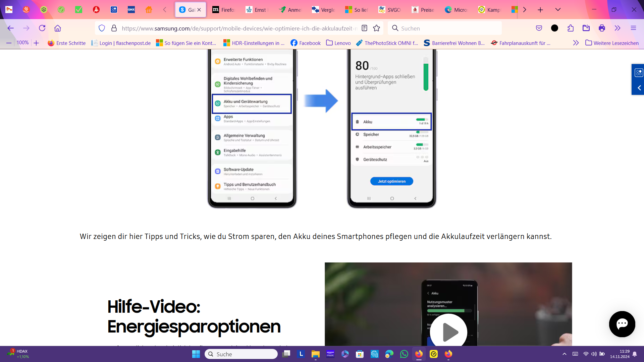Open the Samsung chat bubble button
This screenshot has height=362, width=644.
622,324
